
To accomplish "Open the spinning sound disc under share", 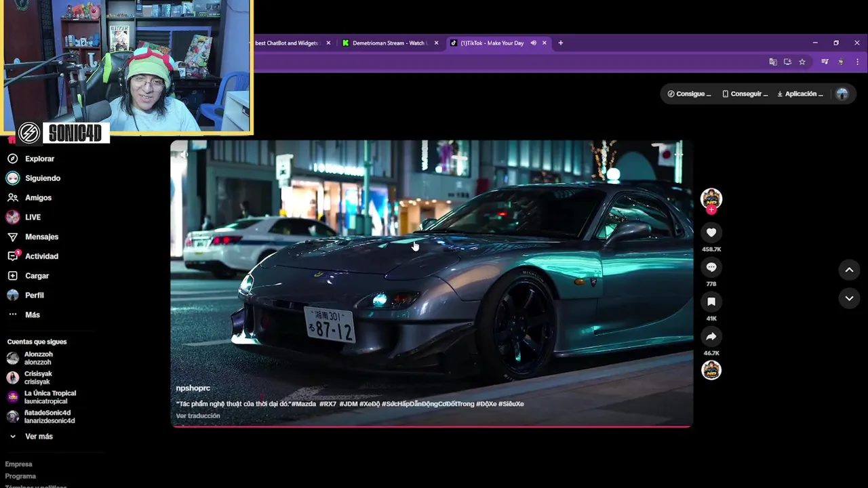I will tap(711, 370).
